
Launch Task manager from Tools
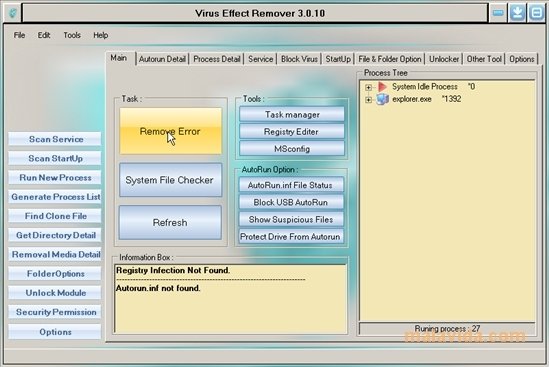coord(292,115)
